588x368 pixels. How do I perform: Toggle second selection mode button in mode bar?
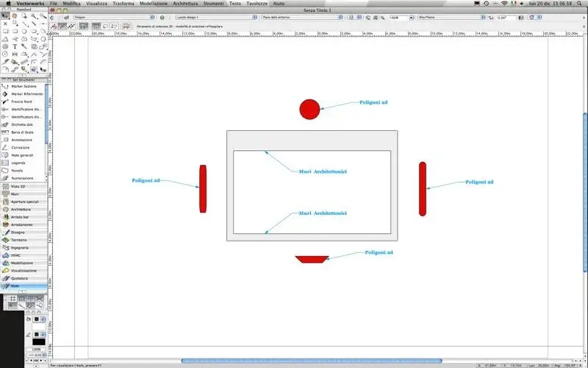tap(62, 26)
